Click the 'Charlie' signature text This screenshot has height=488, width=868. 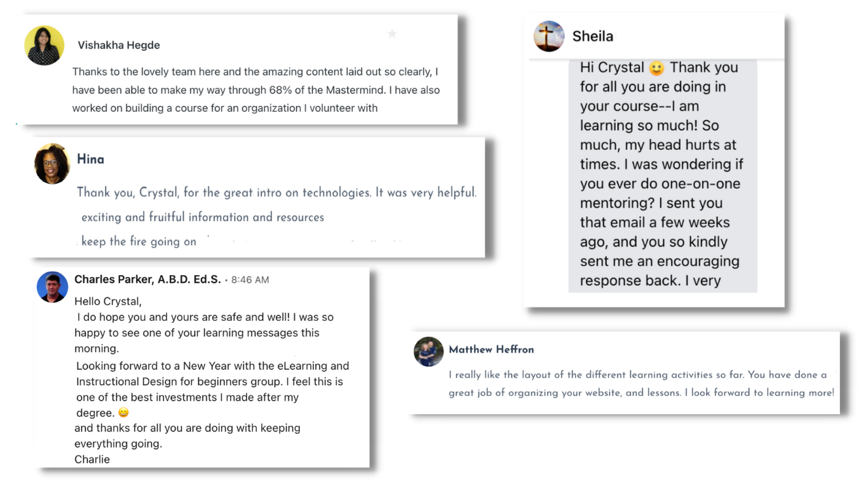tap(92, 459)
